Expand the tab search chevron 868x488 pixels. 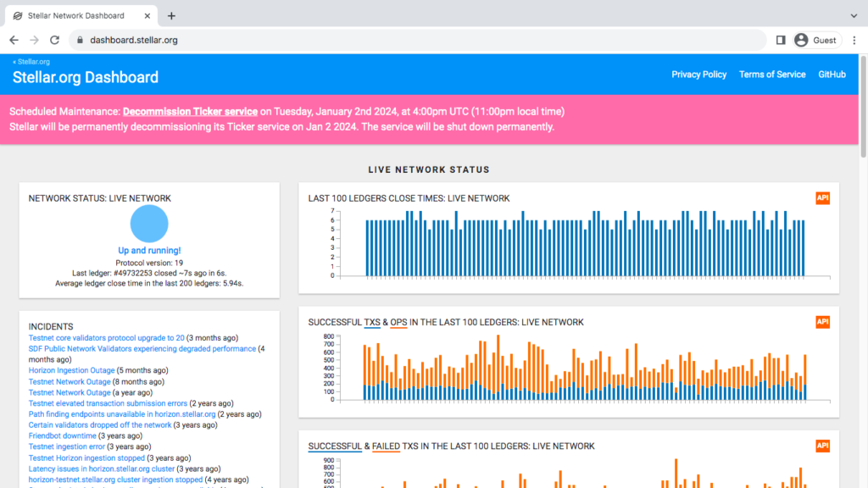(x=854, y=15)
